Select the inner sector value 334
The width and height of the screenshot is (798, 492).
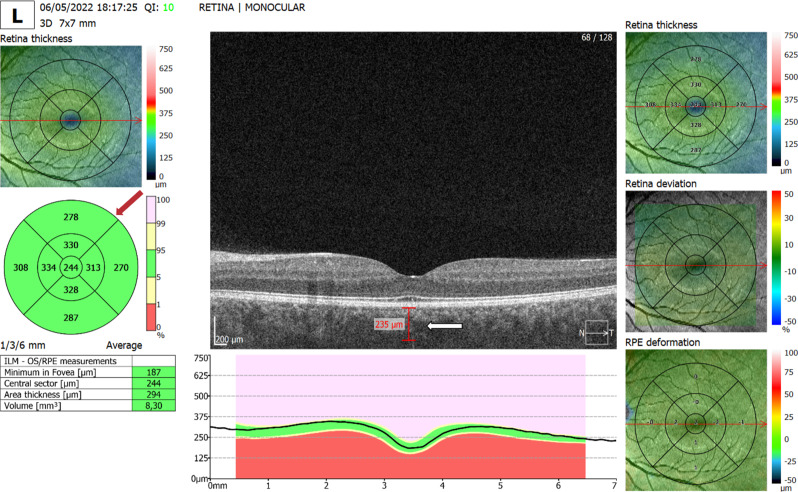[x=49, y=268]
